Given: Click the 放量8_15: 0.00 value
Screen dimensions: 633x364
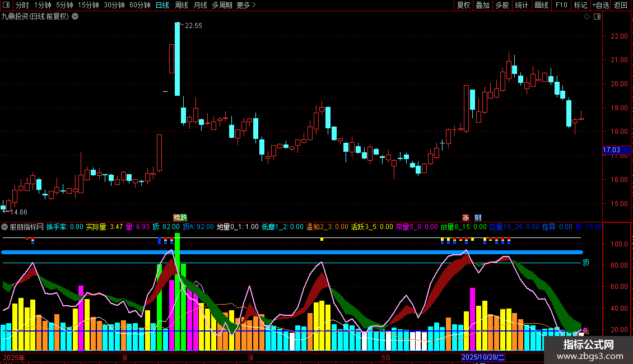Looking at the screenshot, I should [463, 227].
